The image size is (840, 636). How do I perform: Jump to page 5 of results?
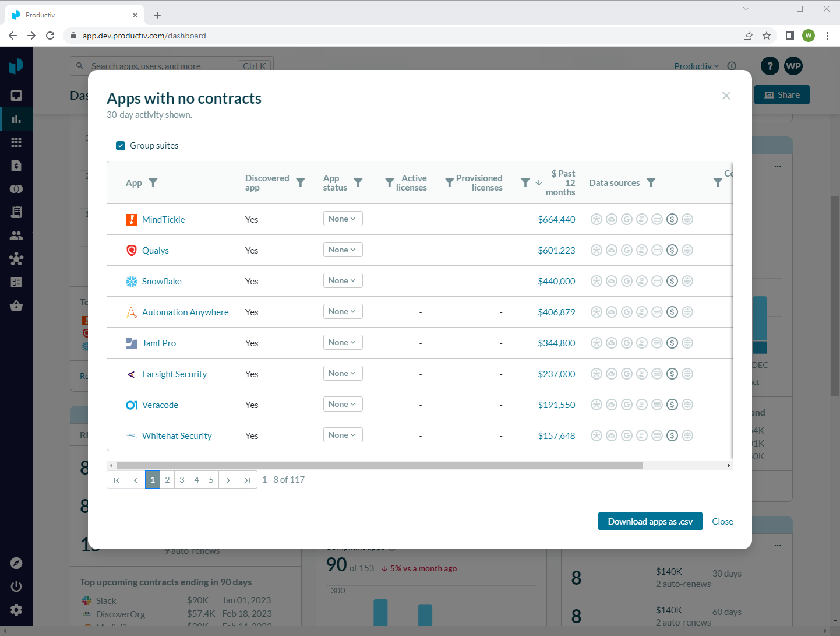[211, 480]
